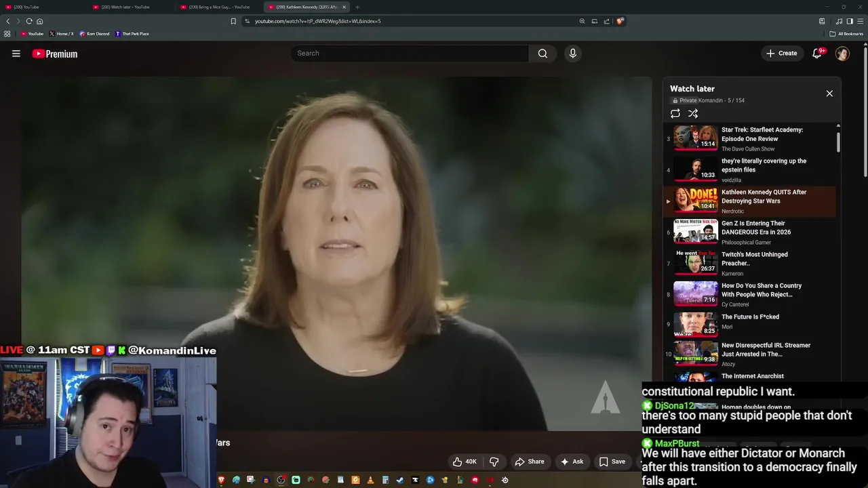Go back using the browser back arrow
The height and width of the screenshot is (488, 868).
8,21
